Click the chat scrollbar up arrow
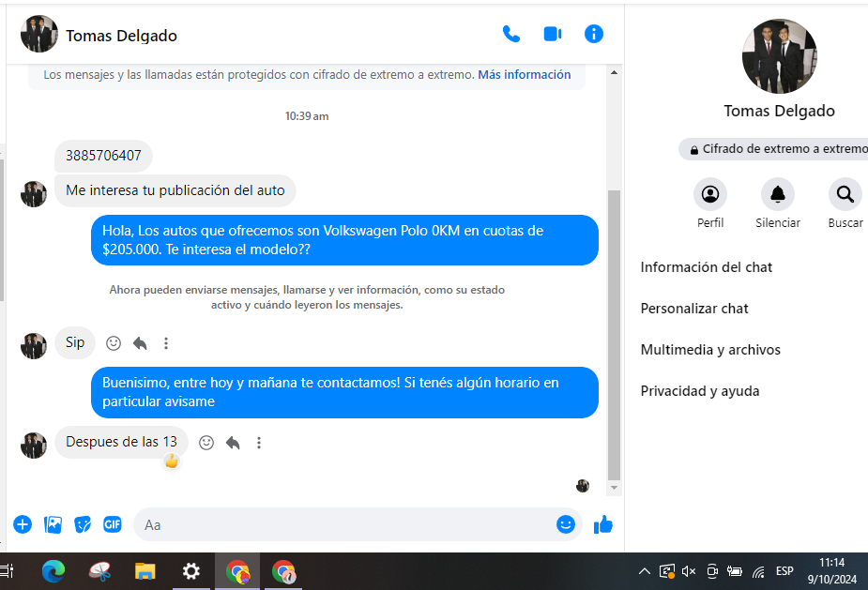 (x=614, y=72)
